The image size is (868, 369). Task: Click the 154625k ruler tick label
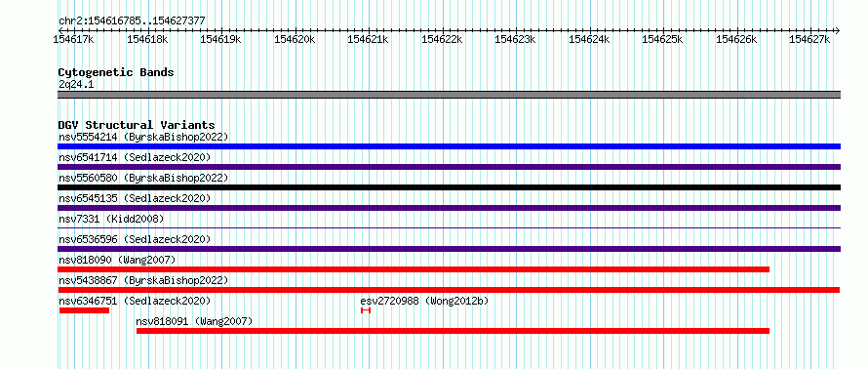663,39
